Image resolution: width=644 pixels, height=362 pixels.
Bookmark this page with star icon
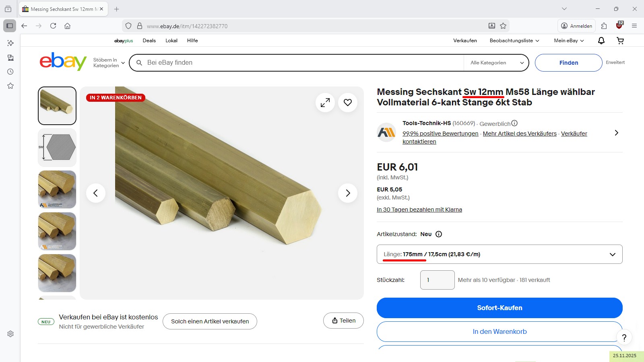(x=503, y=26)
